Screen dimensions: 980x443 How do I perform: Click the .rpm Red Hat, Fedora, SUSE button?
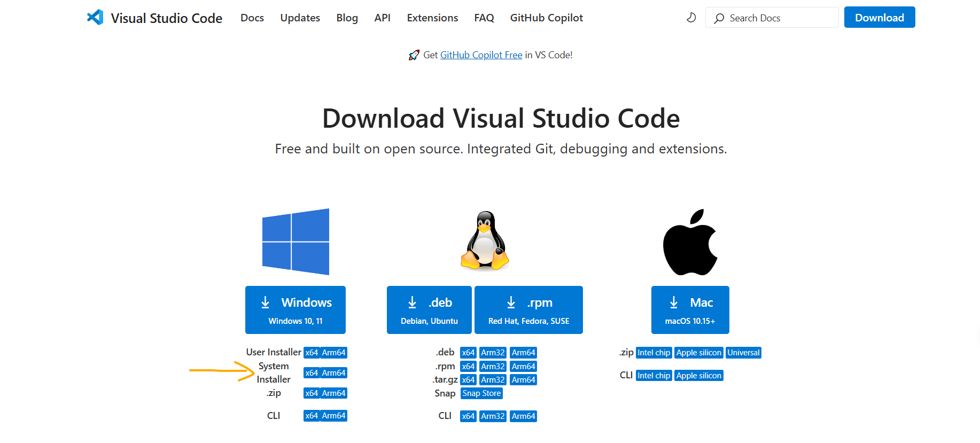(528, 310)
